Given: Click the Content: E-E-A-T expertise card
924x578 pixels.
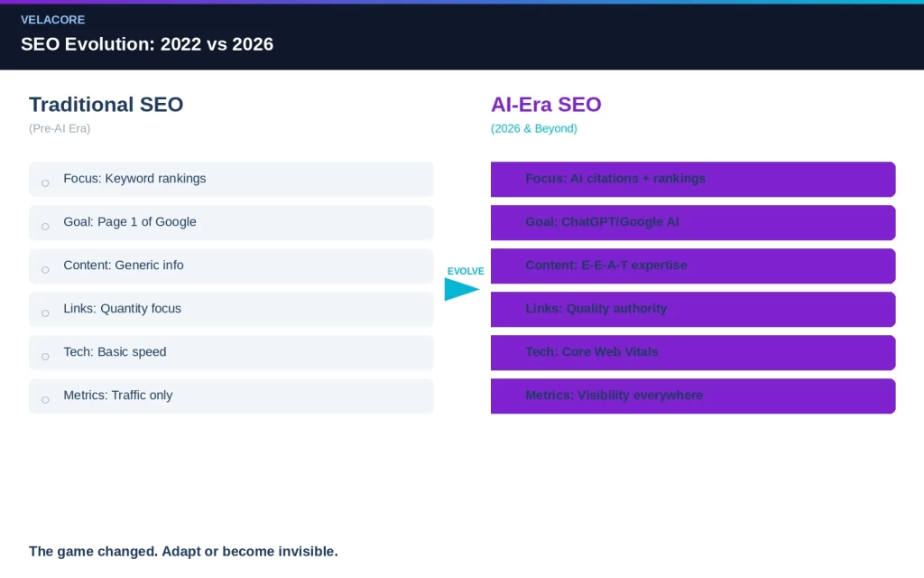Looking at the screenshot, I should (693, 266).
